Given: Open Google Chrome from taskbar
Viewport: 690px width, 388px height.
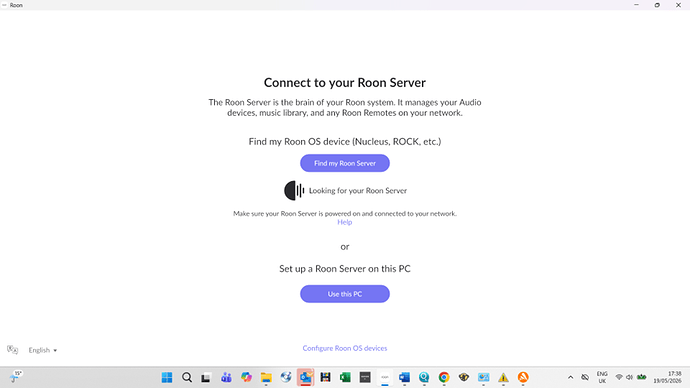Looking at the screenshot, I should tap(444, 377).
